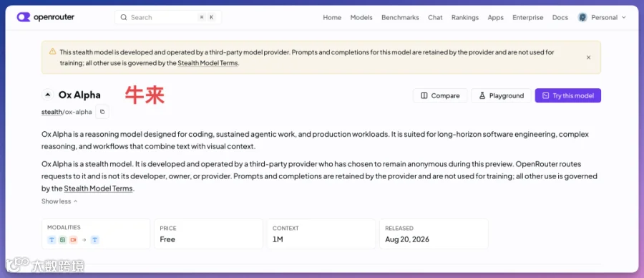Focus the Search input field
644x278 pixels.
(x=168, y=17)
